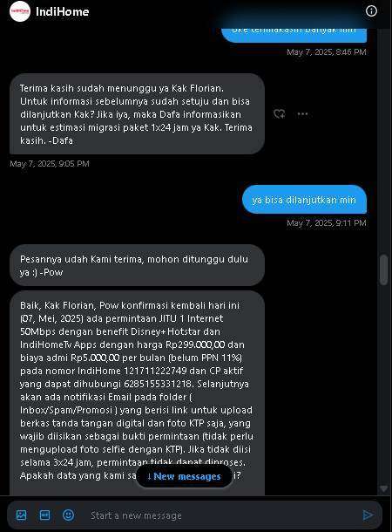Open more options for Dafa's message
This screenshot has width=392, height=532.
point(302,114)
